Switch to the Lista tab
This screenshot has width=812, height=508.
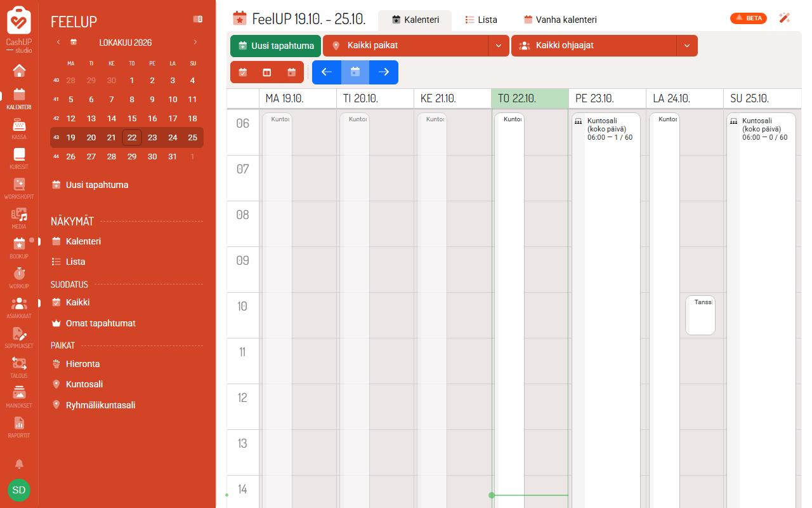click(481, 20)
